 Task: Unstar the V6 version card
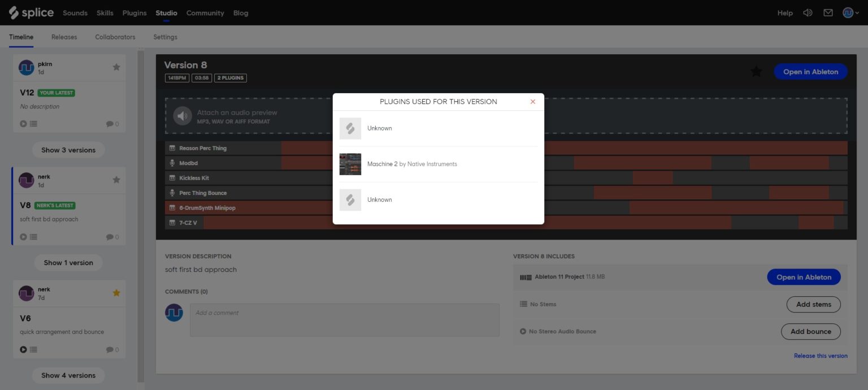pos(116,293)
